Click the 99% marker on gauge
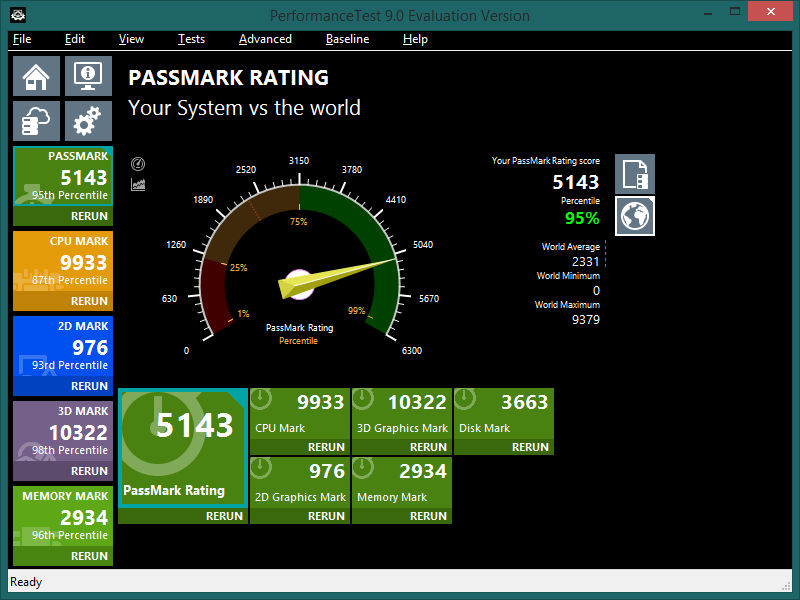Screen dimensions: 800x600 pos(357,311)
